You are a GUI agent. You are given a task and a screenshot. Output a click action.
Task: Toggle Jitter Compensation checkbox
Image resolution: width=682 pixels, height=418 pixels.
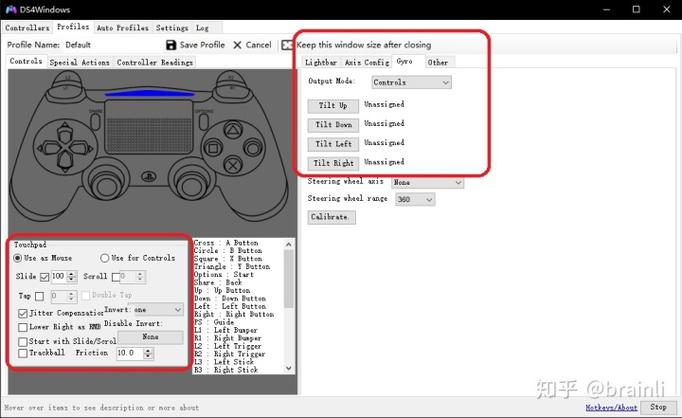click(23, 313)
